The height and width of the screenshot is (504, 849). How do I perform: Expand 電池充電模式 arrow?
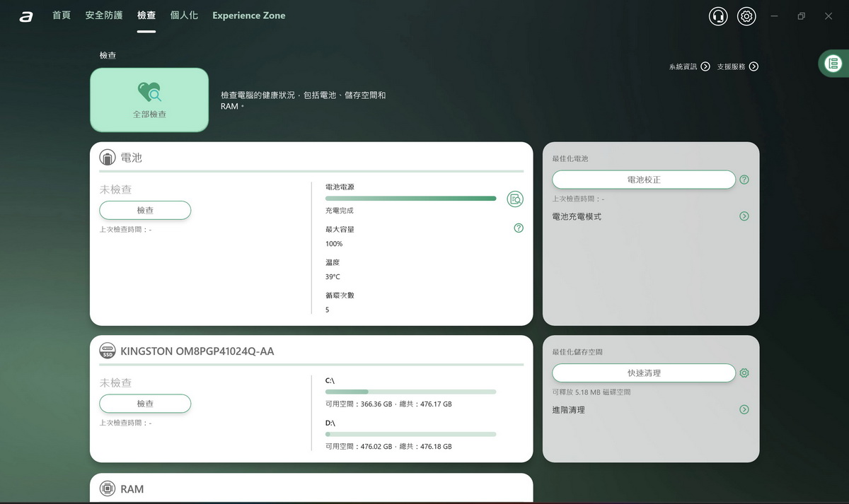[x=744, y=216]
